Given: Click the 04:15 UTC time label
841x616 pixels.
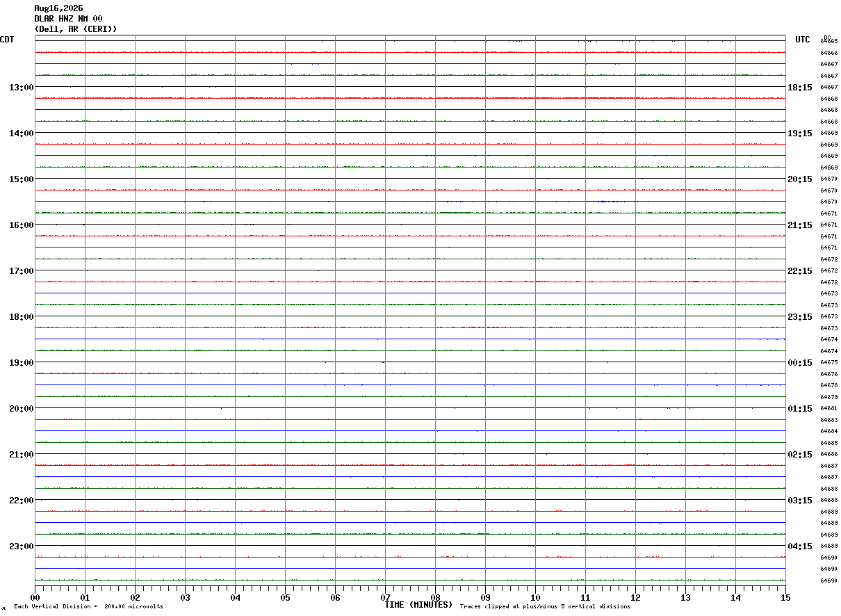Looking at the screenshot, I should [x=800, y=546].
